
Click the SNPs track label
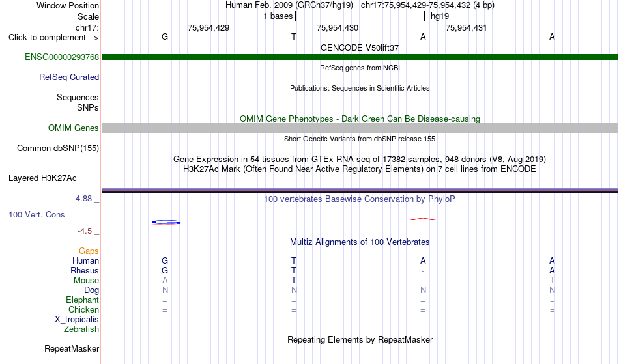[88, 107]
